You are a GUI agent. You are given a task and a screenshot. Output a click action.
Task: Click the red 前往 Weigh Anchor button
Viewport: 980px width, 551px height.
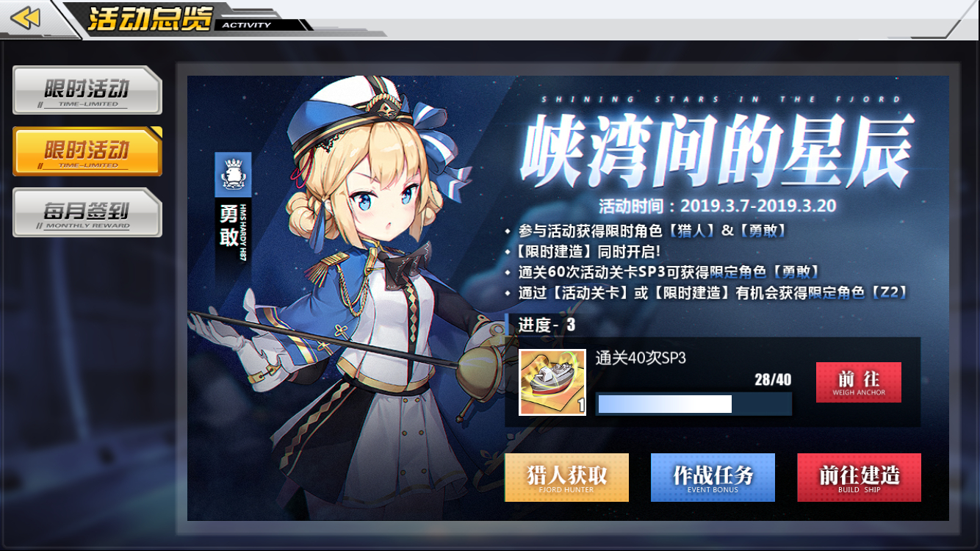[858, 382]
